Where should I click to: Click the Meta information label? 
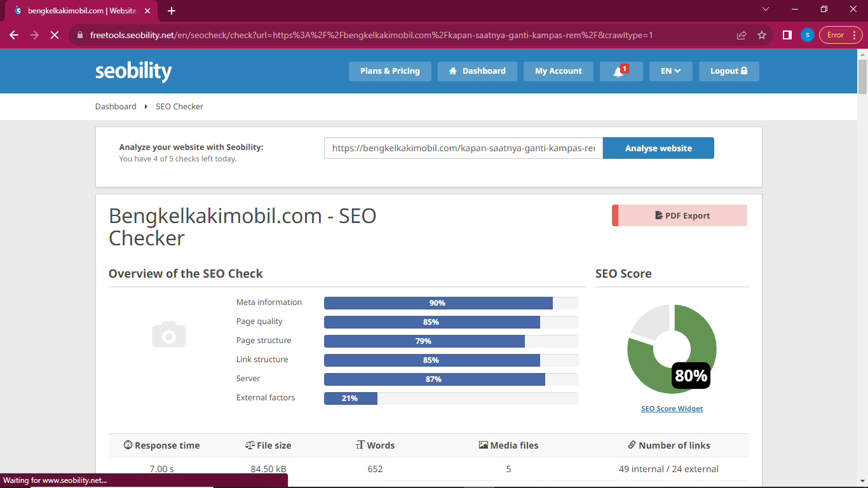pos(269,302)
